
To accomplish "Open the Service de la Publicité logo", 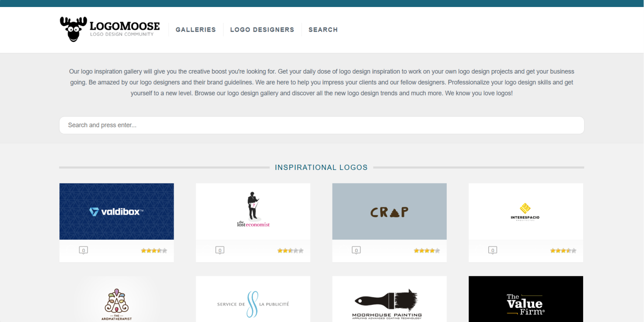I will click(x=253, y=299).
